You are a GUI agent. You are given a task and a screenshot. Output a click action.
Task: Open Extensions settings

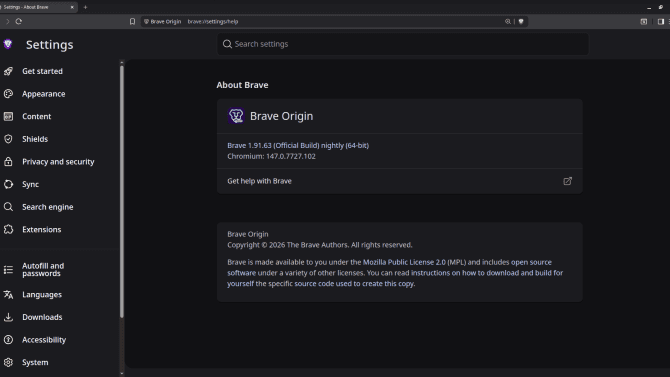[x=41, y=230]
